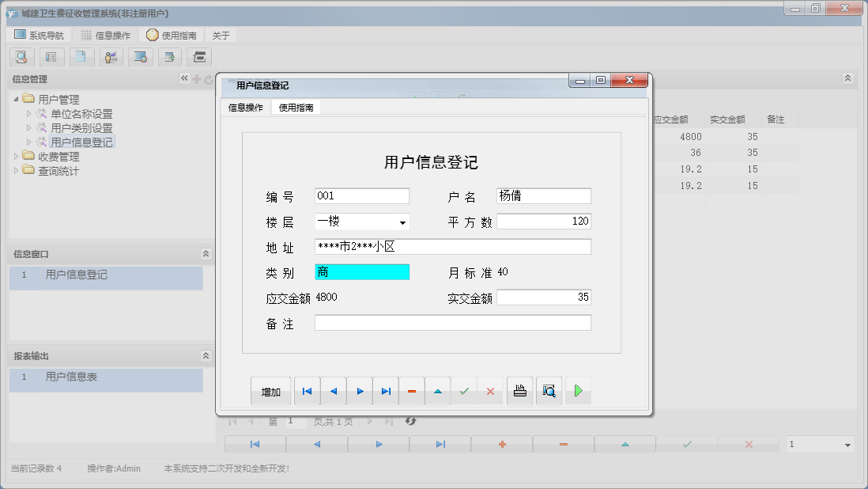Expand the 收费管理 tree node
Viewport: 868px width, 489px height.
click(x=17, y=155)
